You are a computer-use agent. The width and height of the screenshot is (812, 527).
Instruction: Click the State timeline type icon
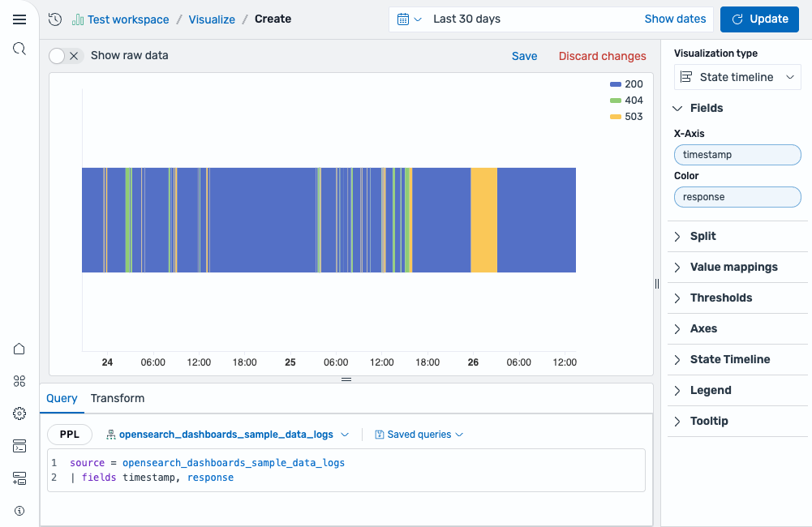pos(686,77)
